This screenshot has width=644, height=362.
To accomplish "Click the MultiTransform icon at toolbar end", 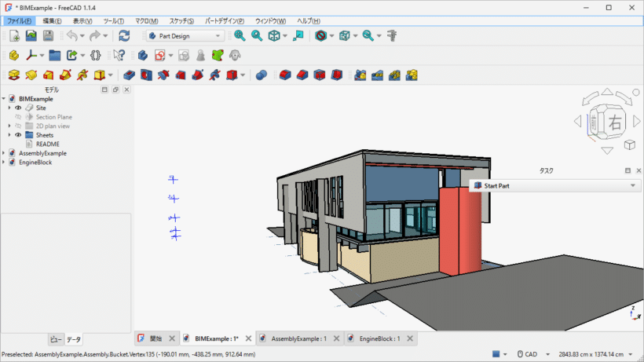I will [412, 75].
